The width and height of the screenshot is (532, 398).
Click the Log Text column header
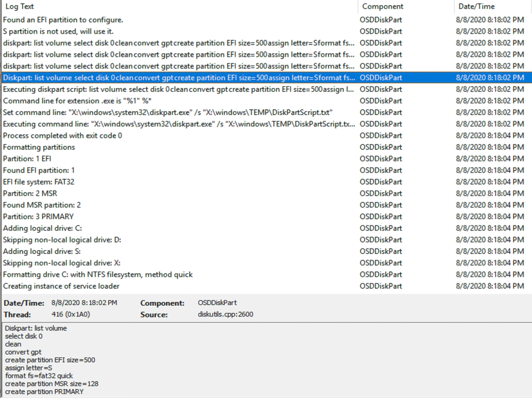pos(20,6)
